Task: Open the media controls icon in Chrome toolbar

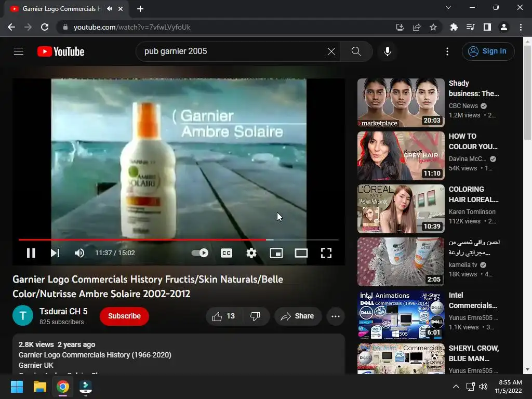Action: pyautogui.click(x=471, y=27)
